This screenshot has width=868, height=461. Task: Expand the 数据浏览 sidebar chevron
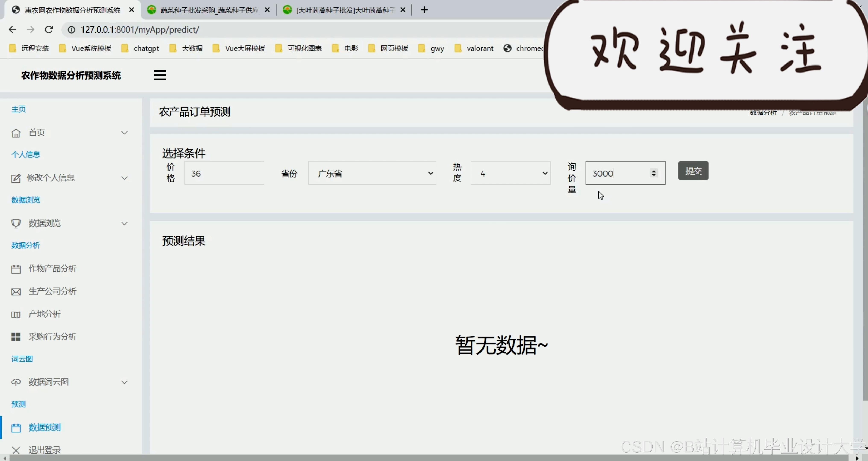coord(124,223)
